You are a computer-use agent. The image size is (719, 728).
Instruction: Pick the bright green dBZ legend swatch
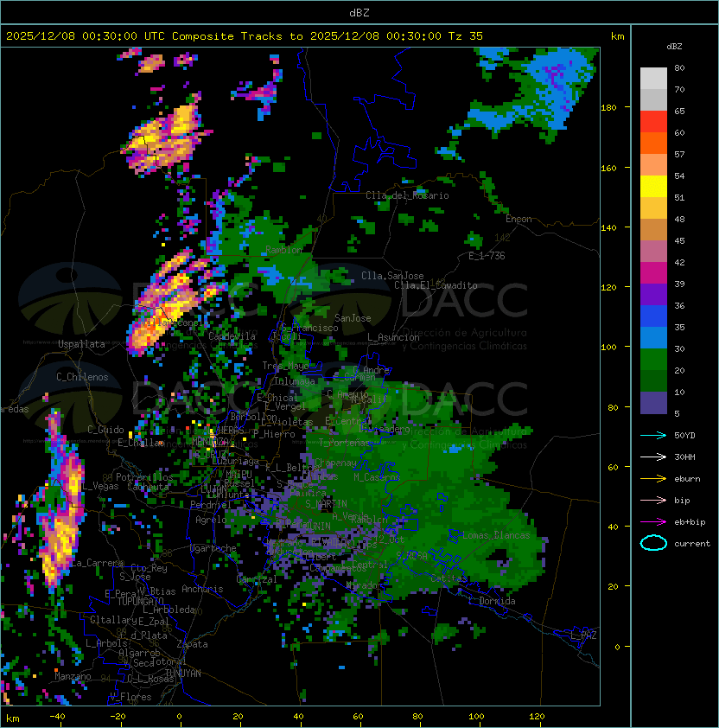pos(653,360)
